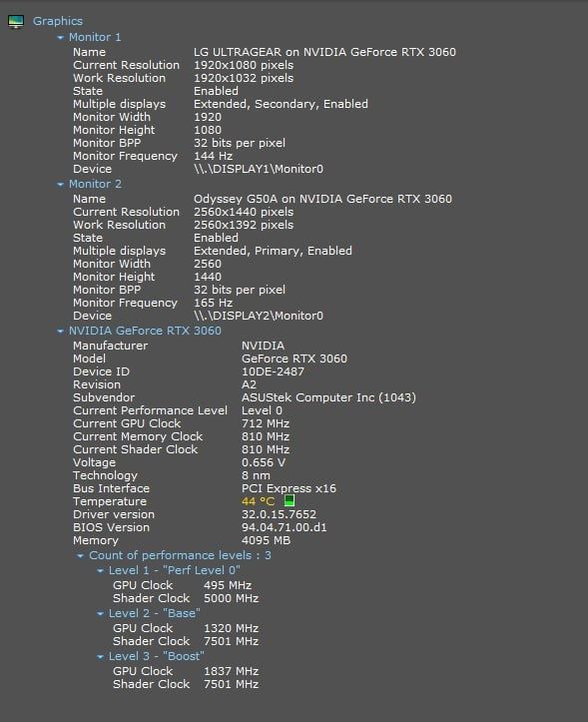Collapse the Level 3 Boost arrow
Viewport: 588px width, 722px height.
coord(101,657)
